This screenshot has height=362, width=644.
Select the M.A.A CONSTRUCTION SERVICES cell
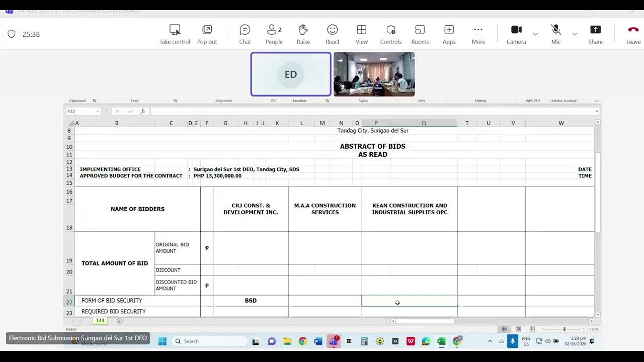point(325,209)
